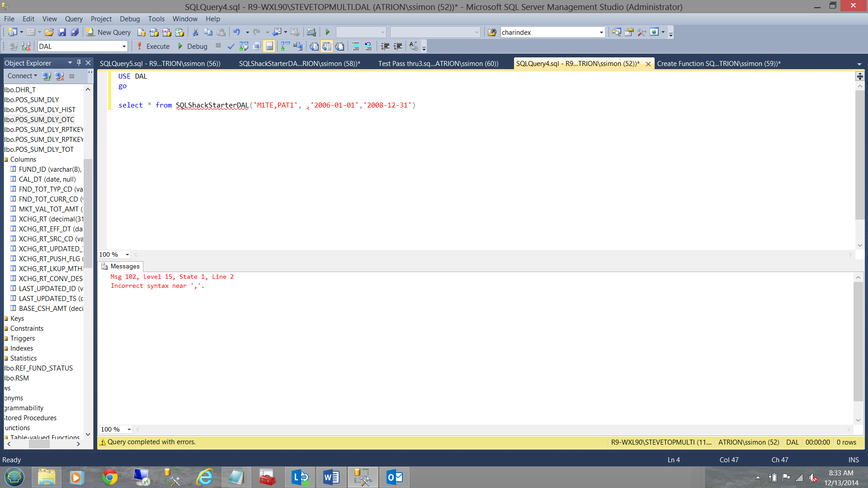Click the Comment Out Selected Lines icon
The height and width of the screenshot is (488, 868).
(x=356, y=46)
